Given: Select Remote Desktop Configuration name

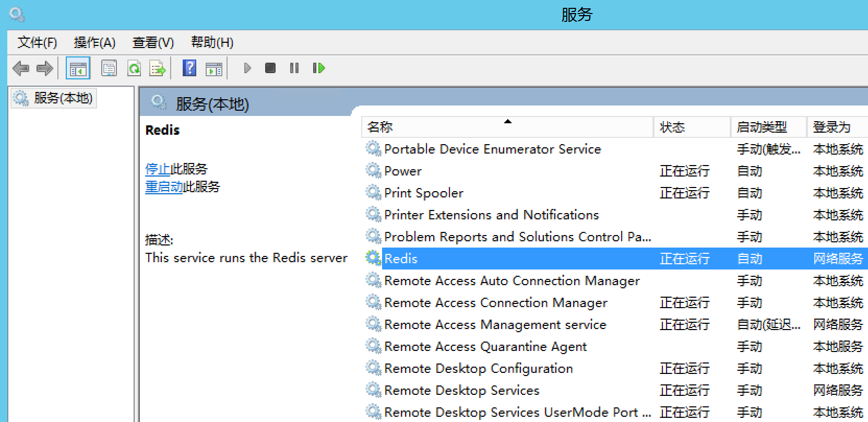Looking at the screenshot, I should [x=479, y=368].
